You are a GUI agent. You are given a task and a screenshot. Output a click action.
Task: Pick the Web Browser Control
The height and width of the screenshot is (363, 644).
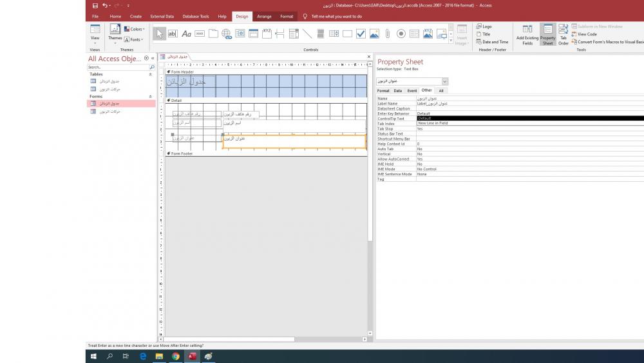click(x=240, y=34)
